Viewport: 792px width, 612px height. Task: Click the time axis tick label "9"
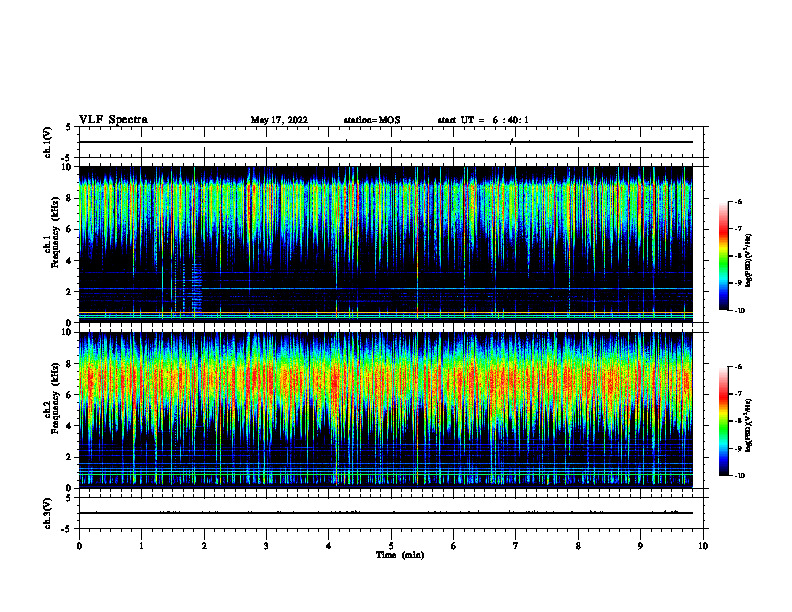pyautogui.click(x=640, y=546)
